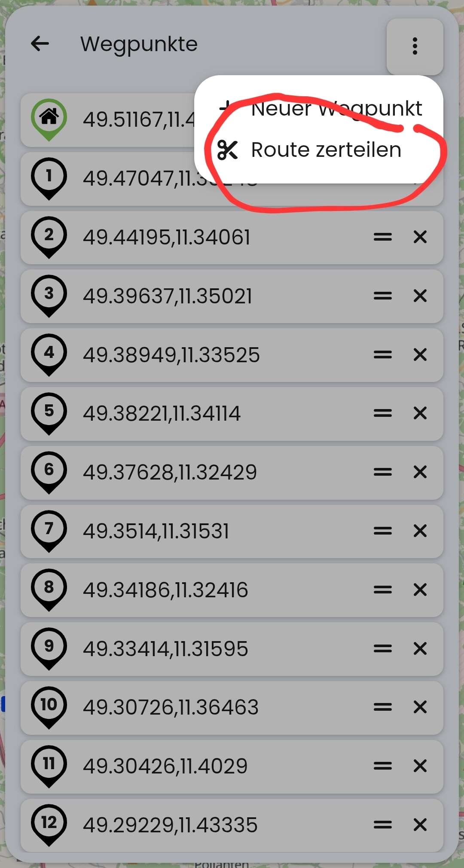Delete waypoint 49.39637,11.35021
The image size is (464, 868).
pos(420,296)
